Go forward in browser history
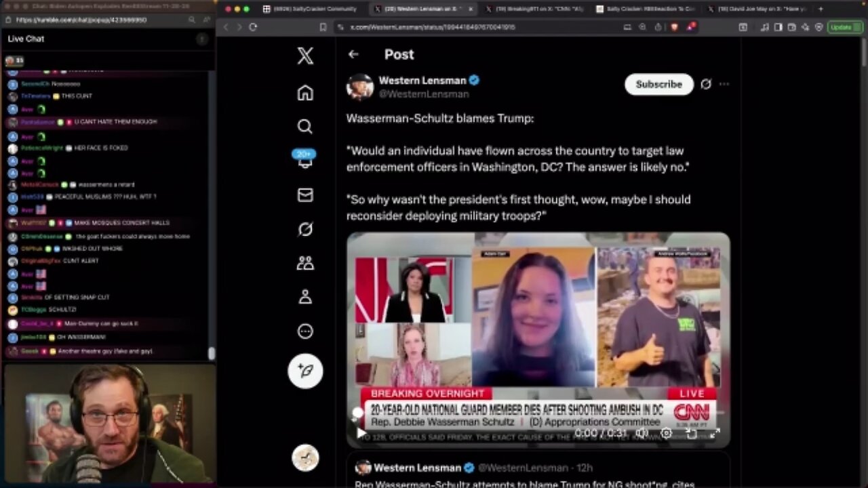This screenshot has height=488, width=868. pyautogui.click(x=239, y=27)
